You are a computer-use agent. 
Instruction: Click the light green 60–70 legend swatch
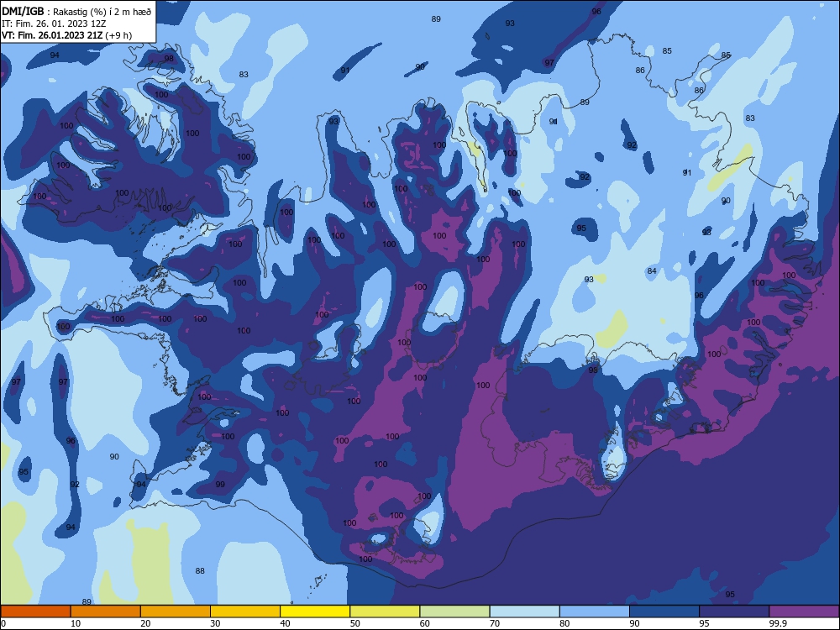(454, 612)
